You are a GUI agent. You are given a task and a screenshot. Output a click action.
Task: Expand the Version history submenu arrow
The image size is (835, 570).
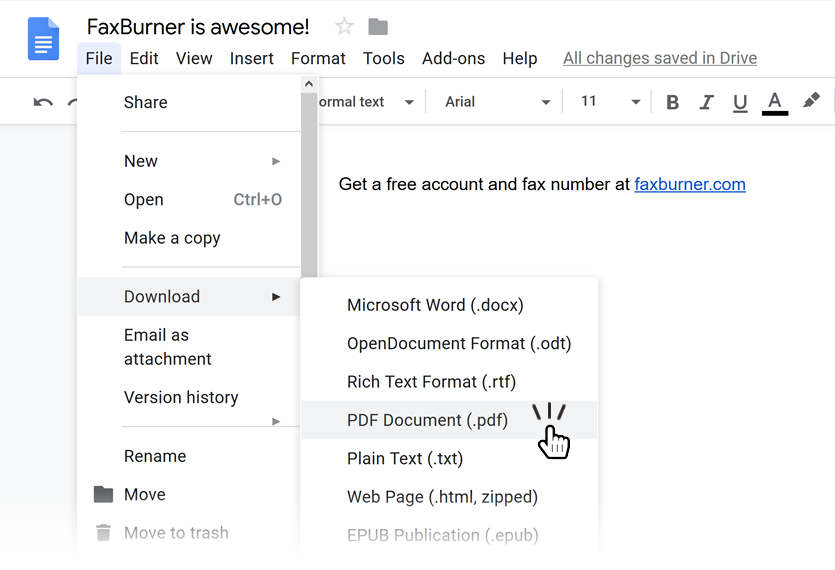click(276, 421)
